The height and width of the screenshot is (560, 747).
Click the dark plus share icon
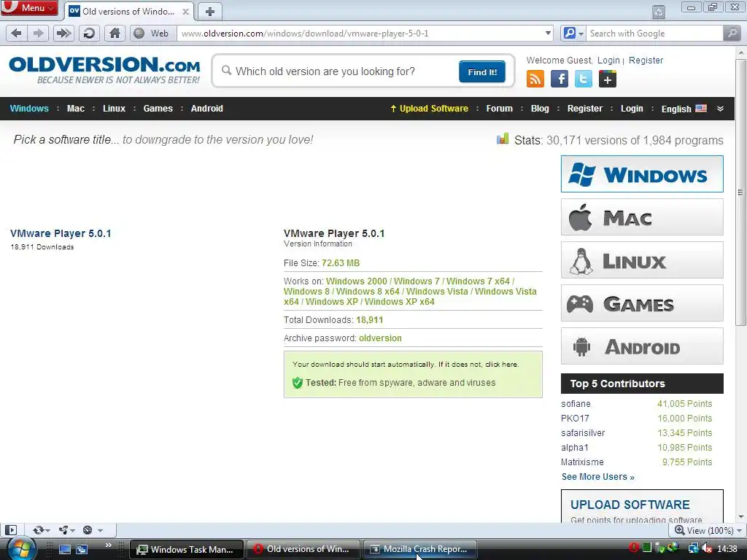tap(608, 79)
